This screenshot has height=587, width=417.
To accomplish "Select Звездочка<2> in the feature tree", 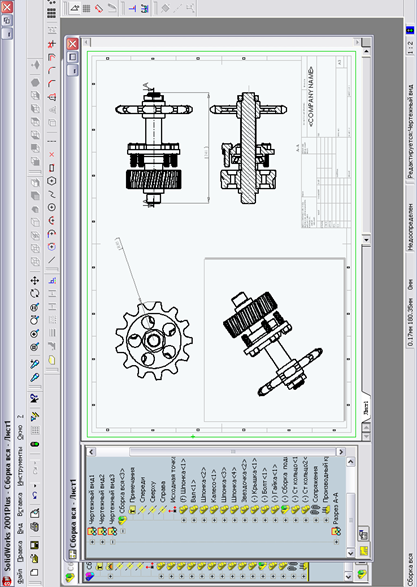I will (244, 481).
